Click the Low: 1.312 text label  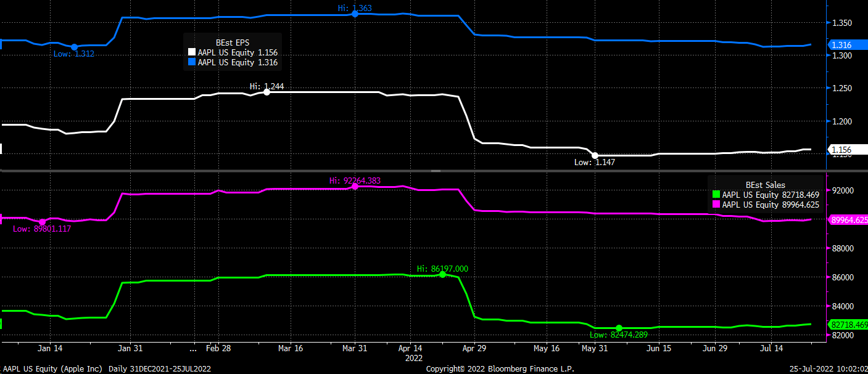point(74,54)
